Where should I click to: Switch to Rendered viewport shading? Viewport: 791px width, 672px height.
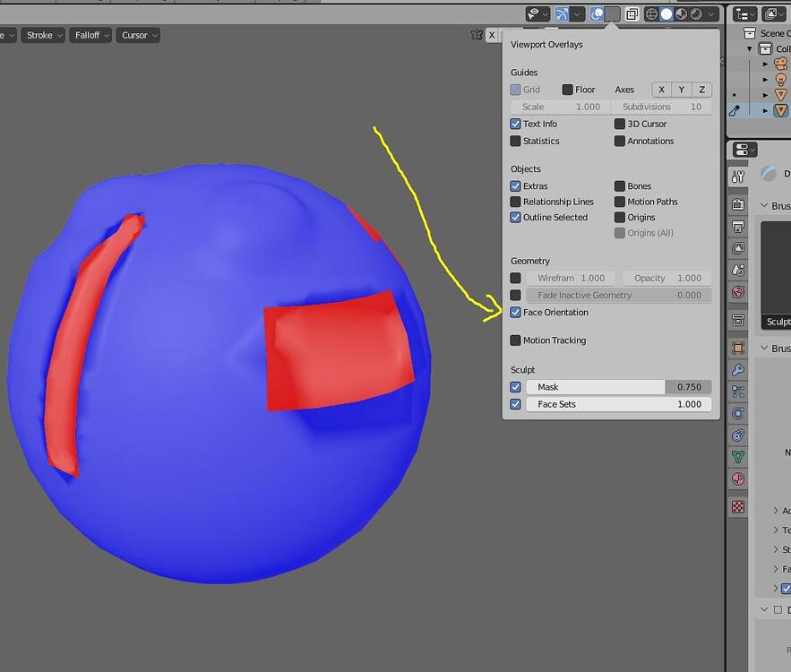pyautogui.click(x=696, y=14)
